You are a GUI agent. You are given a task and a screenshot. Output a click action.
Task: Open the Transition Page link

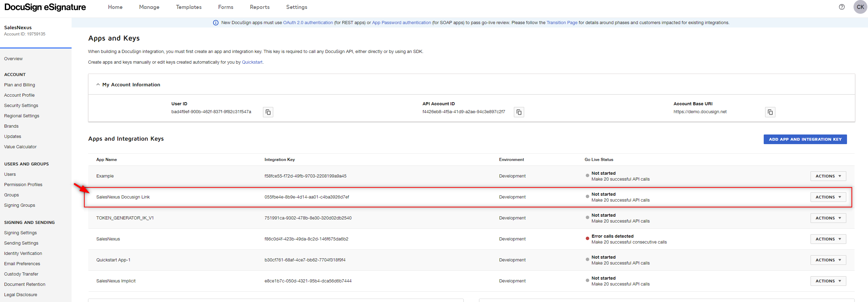point(562,23)
